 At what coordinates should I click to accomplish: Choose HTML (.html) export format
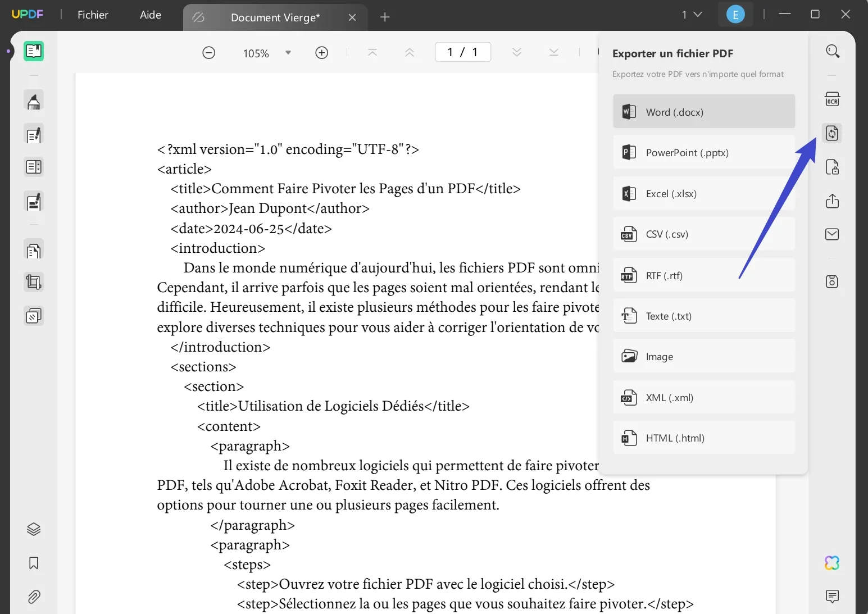(x=703, y=438)
